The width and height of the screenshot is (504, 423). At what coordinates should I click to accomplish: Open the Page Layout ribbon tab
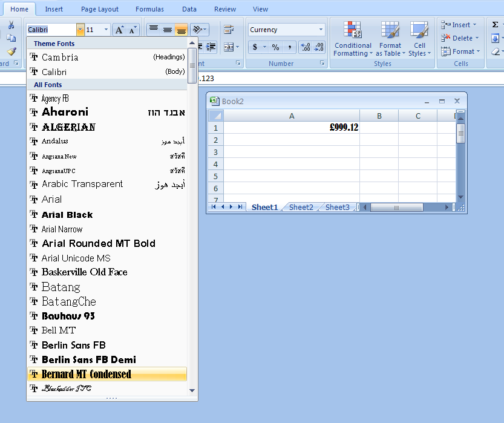coord(99,8)
